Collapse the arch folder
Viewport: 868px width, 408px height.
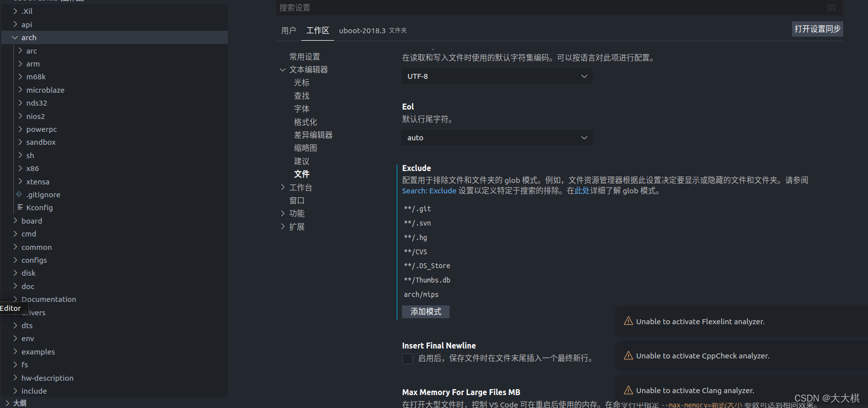pos(15,38)
